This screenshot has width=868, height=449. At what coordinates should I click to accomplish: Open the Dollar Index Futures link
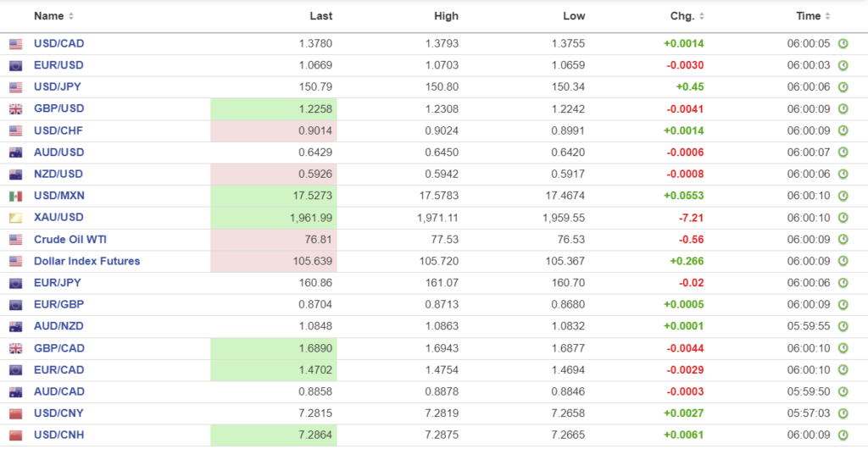[86, 262]
